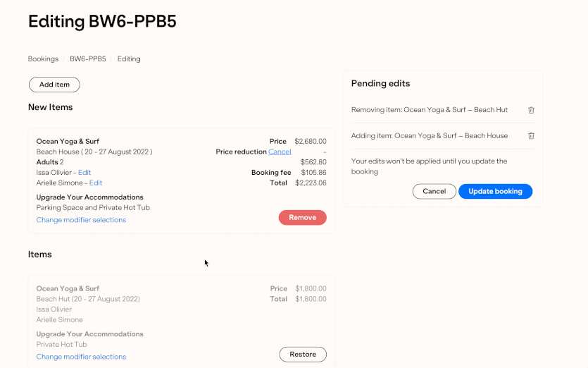Click the blue Update booking button
Image resolution: width=588 pixels, height=368 pixels.
pos(495,191)
